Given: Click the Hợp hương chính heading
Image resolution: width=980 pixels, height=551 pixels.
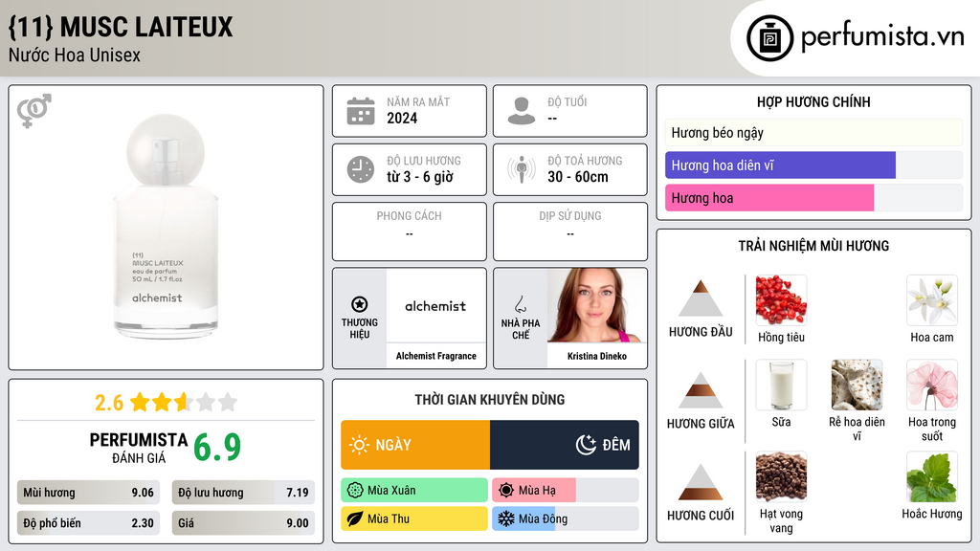Looking at the screenshot, I should pos(813,101).
